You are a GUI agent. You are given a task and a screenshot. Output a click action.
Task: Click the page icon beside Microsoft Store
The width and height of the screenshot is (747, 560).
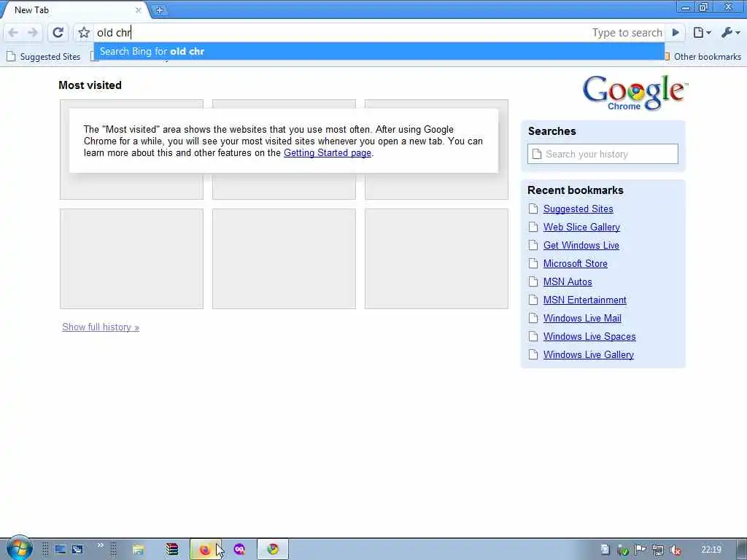533,263
